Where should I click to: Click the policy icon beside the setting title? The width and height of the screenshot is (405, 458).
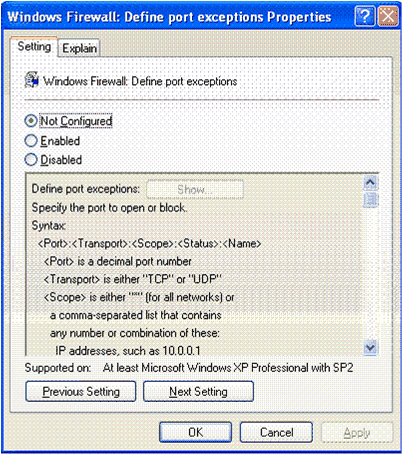(x=32, y=80)
